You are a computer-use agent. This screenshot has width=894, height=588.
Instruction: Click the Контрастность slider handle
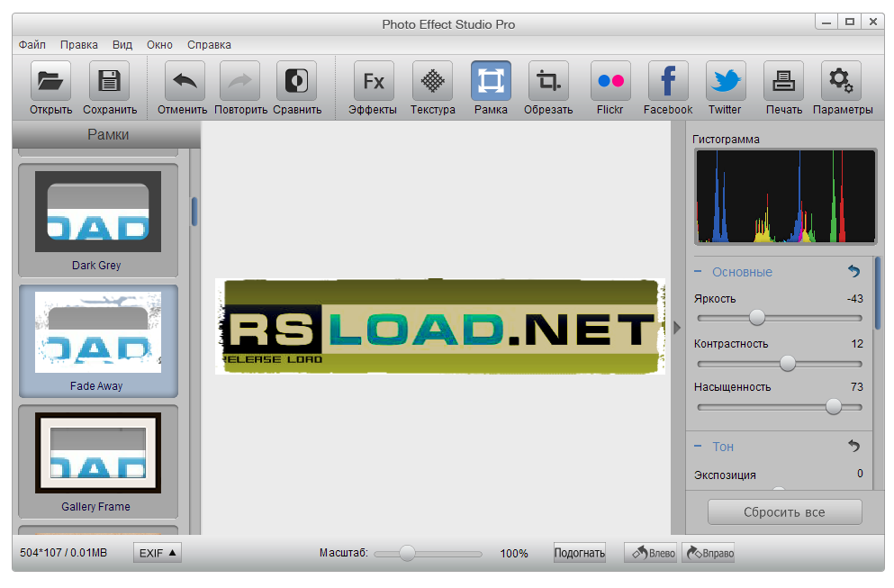coord(788,363)
